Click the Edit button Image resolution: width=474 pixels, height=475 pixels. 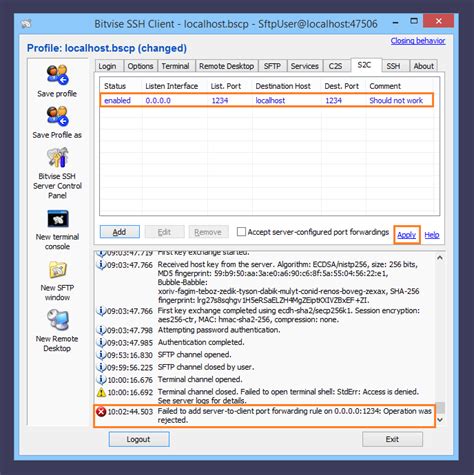click(164, 232)
